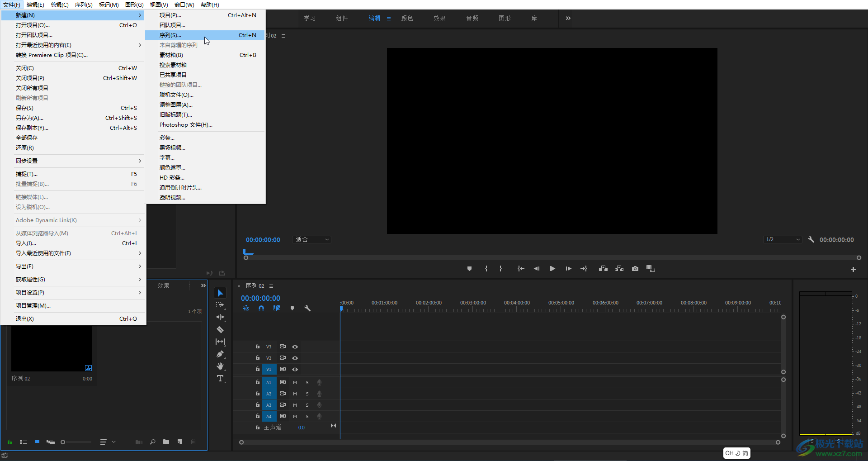The image size is (868, 461).
Task: Play the program monitor
Action: [552, 269]
